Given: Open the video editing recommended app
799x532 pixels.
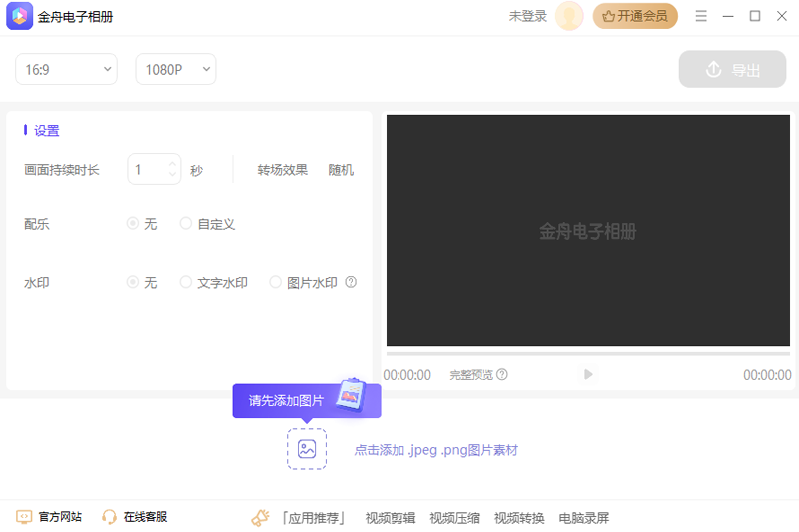Looking at the screenshot, I should tap(390, 518).
